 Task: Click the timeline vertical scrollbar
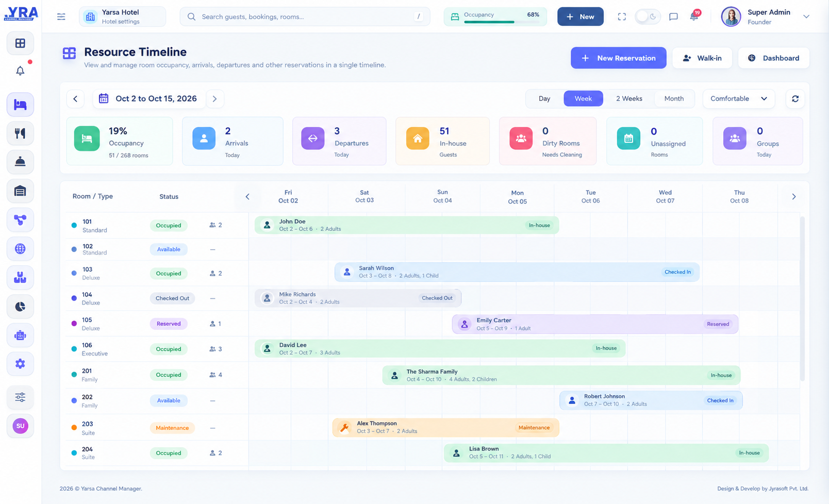point(802,299)
